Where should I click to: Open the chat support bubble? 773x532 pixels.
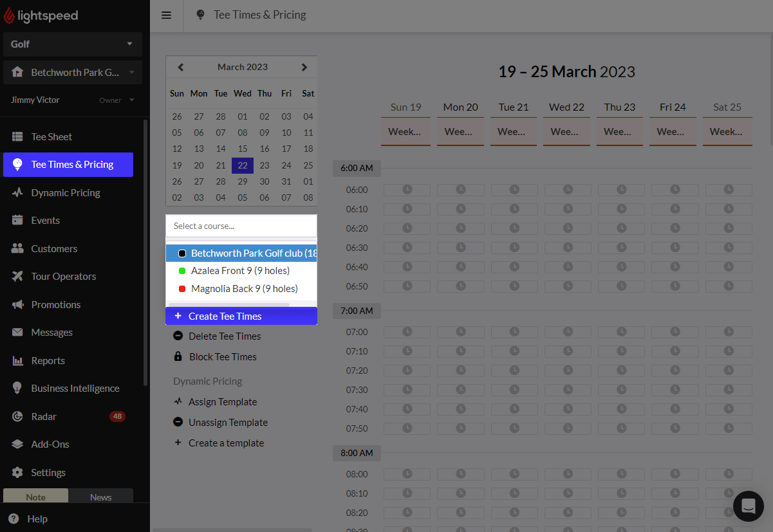point(748,506)
